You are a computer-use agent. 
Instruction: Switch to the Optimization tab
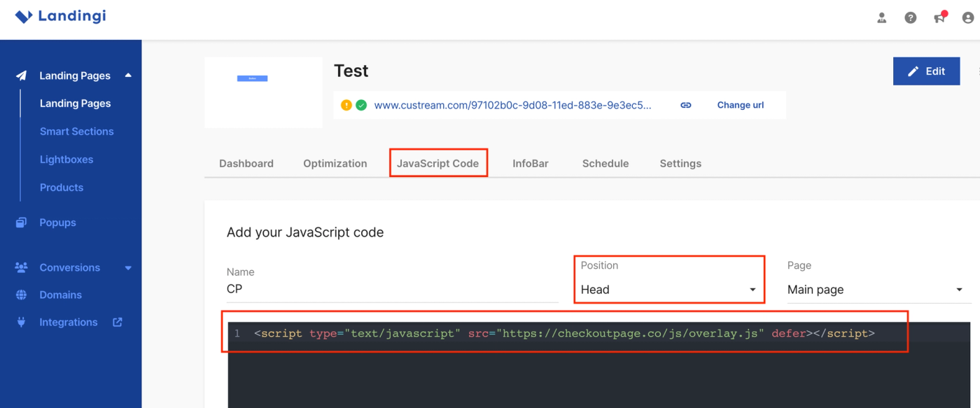click(335, 163)
